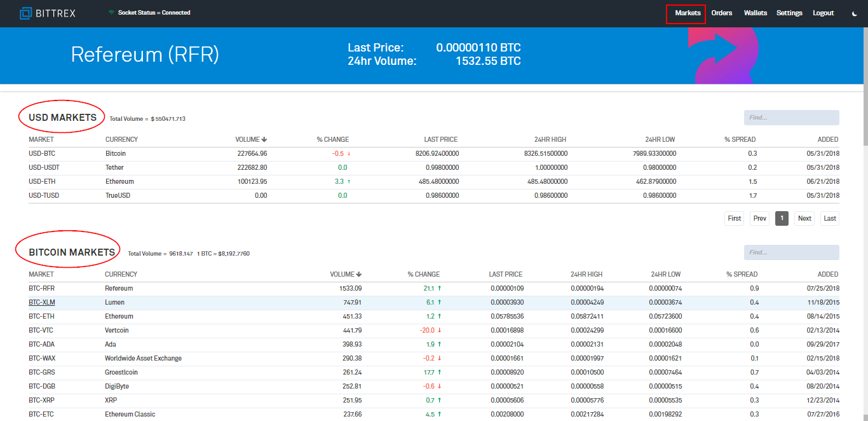Sort Bitcoin Markets by Volume column
This screenshot has height=421, width=868.
(x=346, y=274)
